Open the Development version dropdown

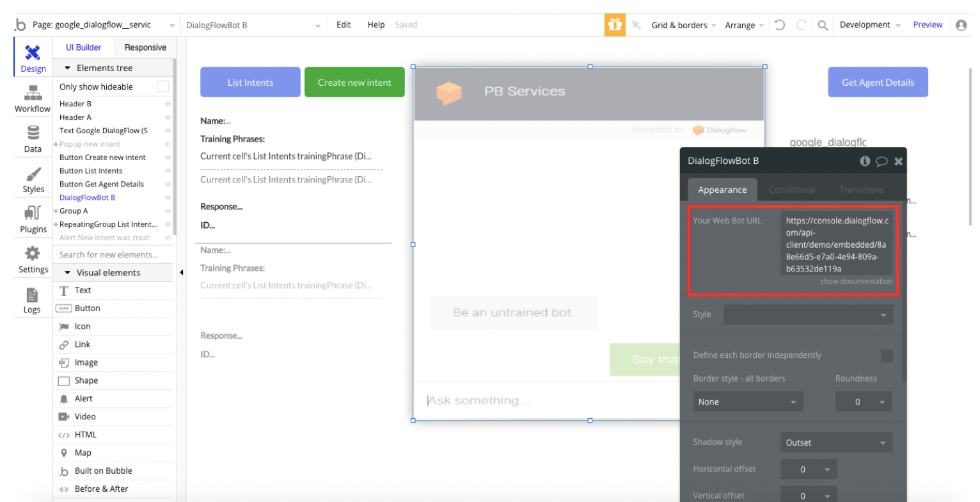870,25
